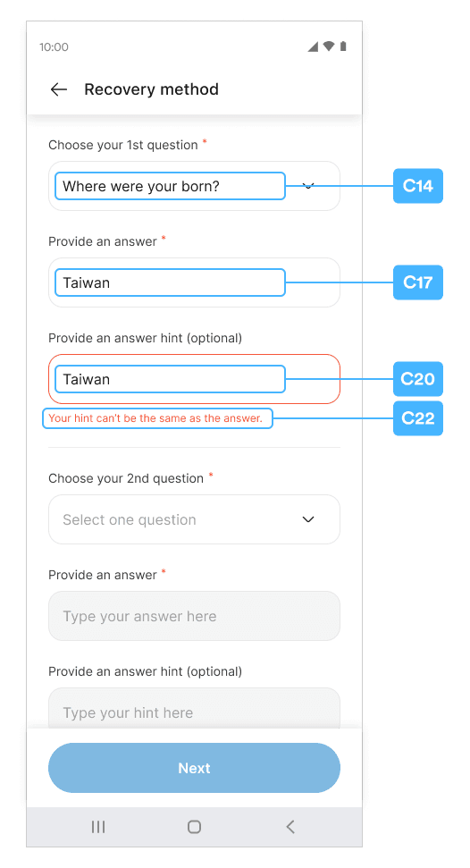Image resolution: width=470 pixels, height=868 pixels.
Task: Tap the battery status icon
Action: click(x=343, y=46)
